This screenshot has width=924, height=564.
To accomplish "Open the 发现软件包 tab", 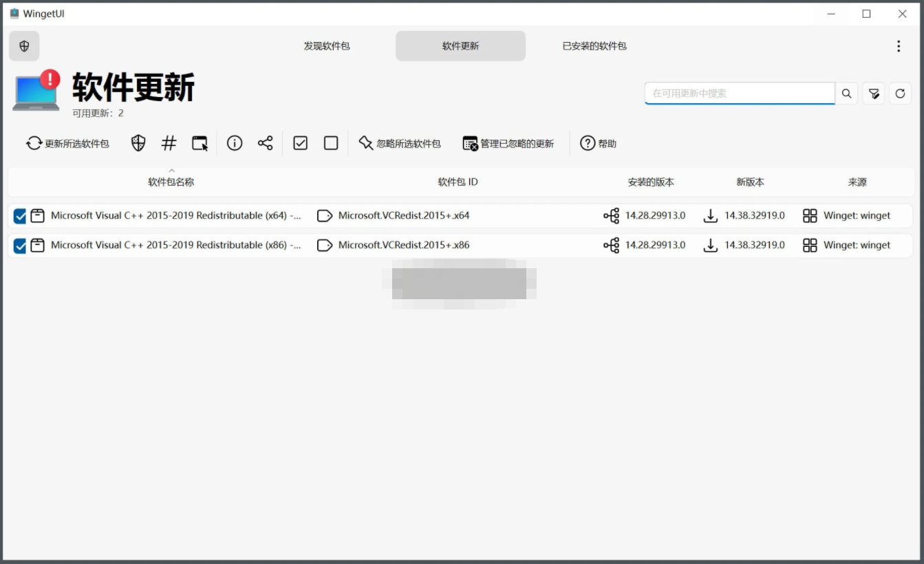I will tap(327, 46).
